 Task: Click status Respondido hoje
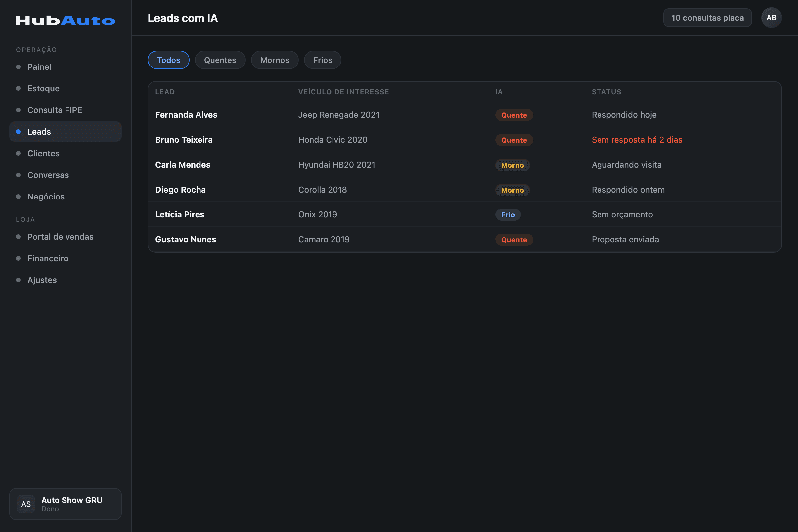tap(624, 115)
